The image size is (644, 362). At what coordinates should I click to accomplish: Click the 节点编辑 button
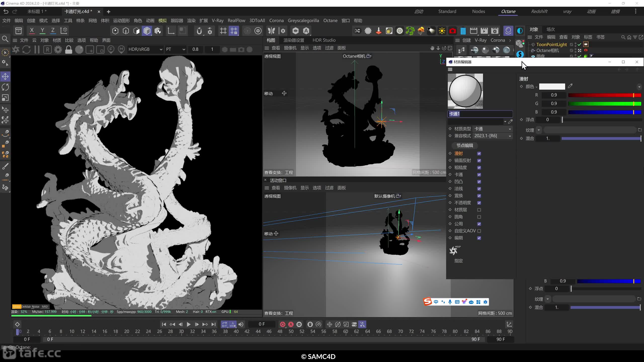(465, 146)
